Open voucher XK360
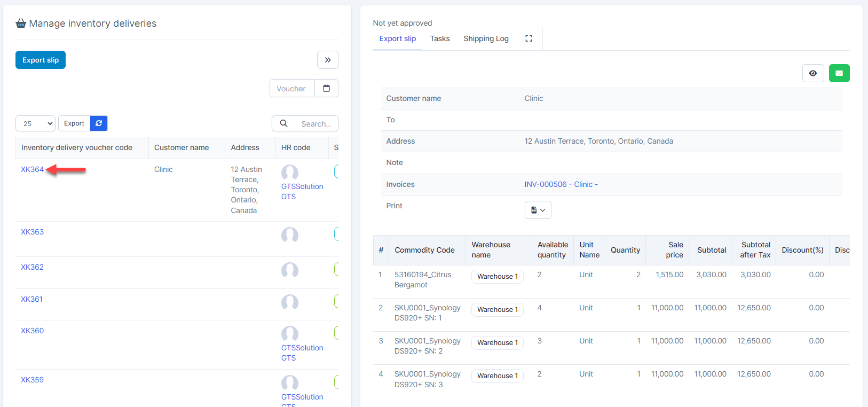Screen dimensions: 868x407 [x=32, y=331]
